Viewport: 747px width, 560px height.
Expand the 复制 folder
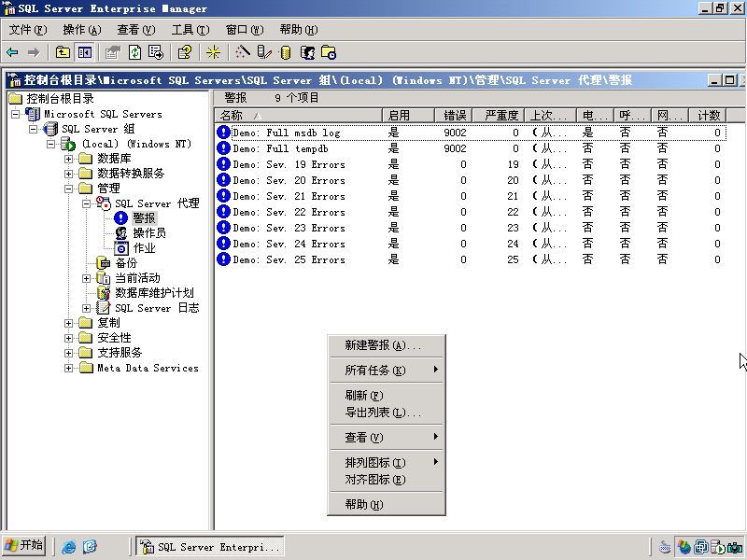[68, 323]
